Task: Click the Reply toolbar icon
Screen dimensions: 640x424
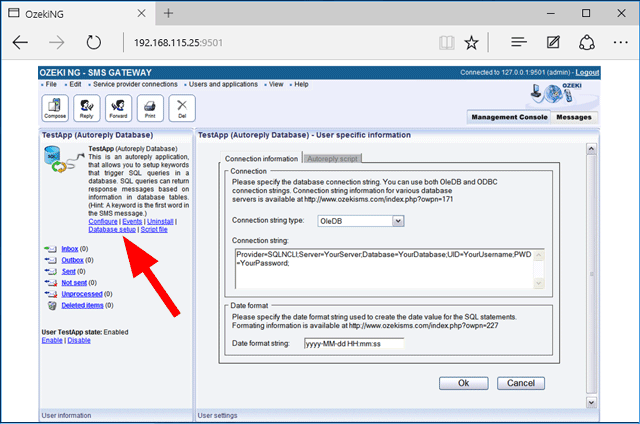Action: (87, 108)
